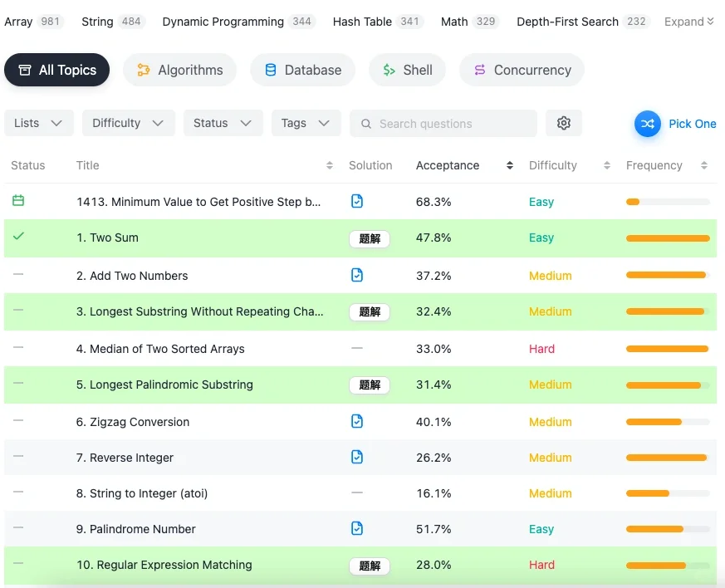The height and width of the screenshot is (588, 725).
Task: Click the search magnifier icon
Action: pos(365,124)
